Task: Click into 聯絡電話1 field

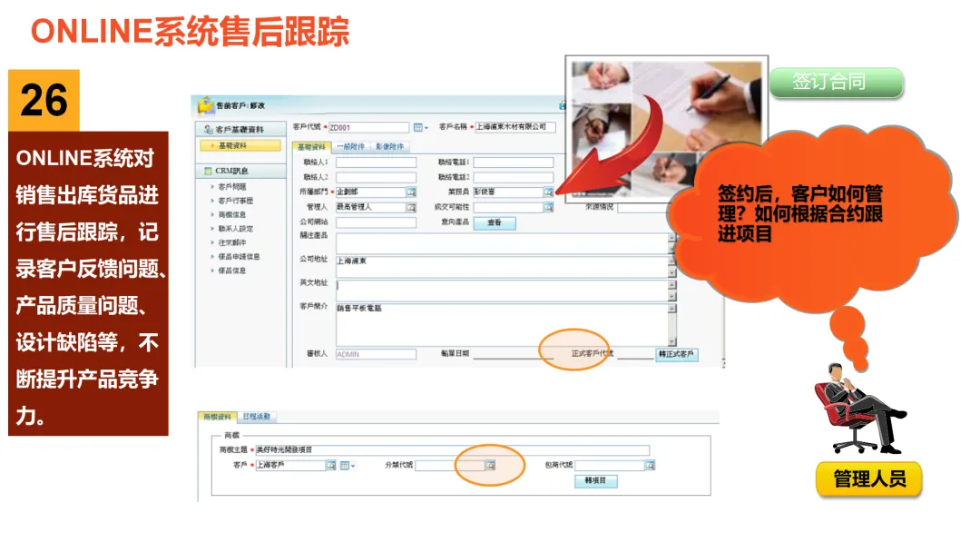Action: [x=513, y=163]
